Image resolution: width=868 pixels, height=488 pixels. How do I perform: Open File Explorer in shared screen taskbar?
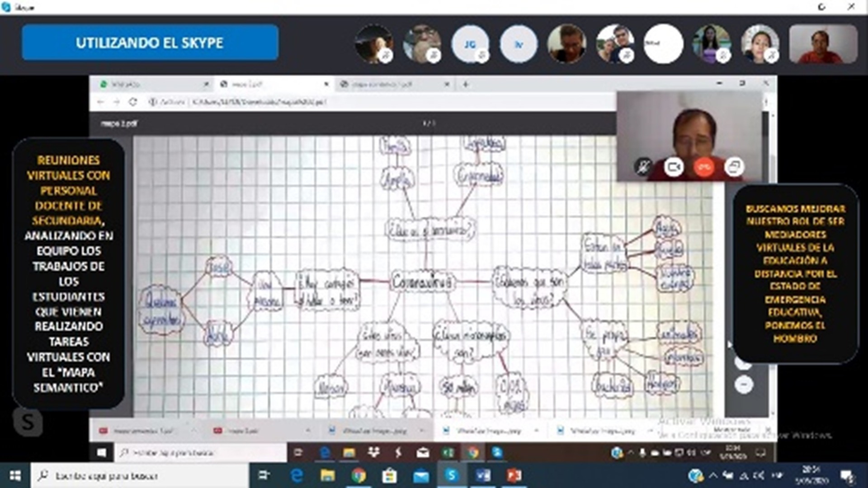coord(349,452)
